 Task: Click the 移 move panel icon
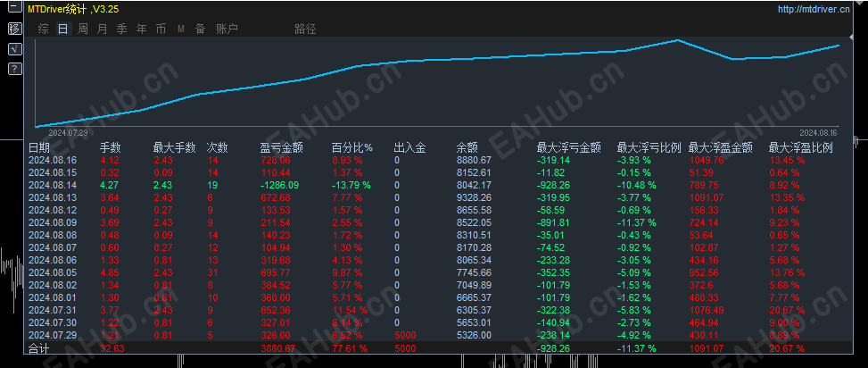coord(15,29)
